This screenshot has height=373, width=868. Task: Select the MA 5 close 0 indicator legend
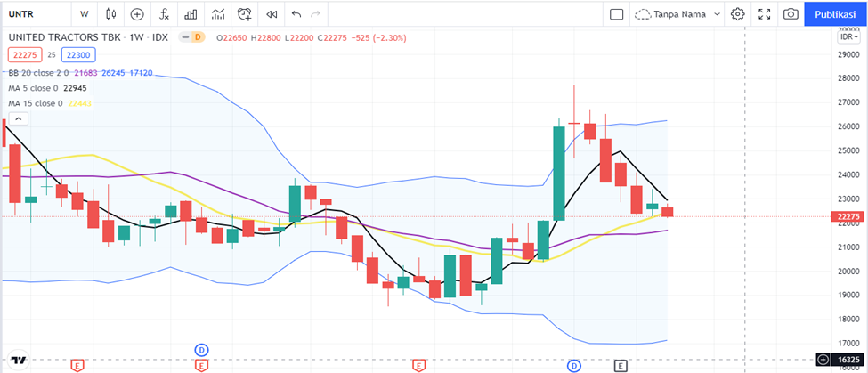coord(33,88)
